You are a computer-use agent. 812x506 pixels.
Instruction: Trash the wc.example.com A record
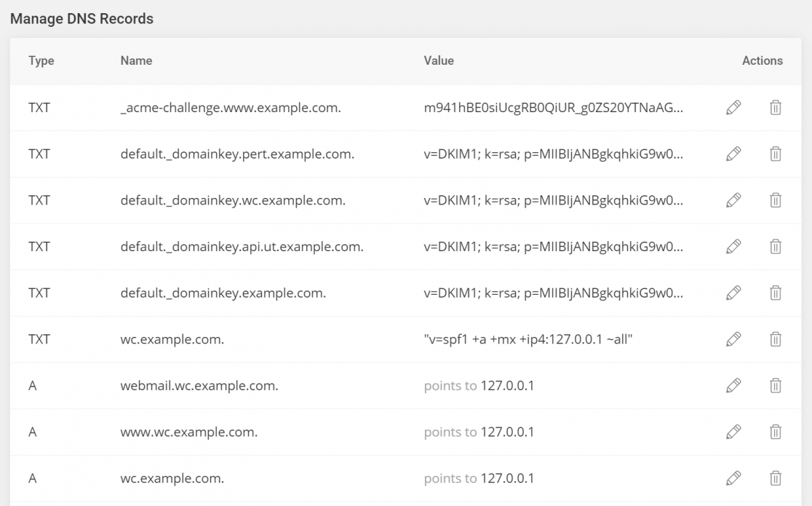(776, 478)
